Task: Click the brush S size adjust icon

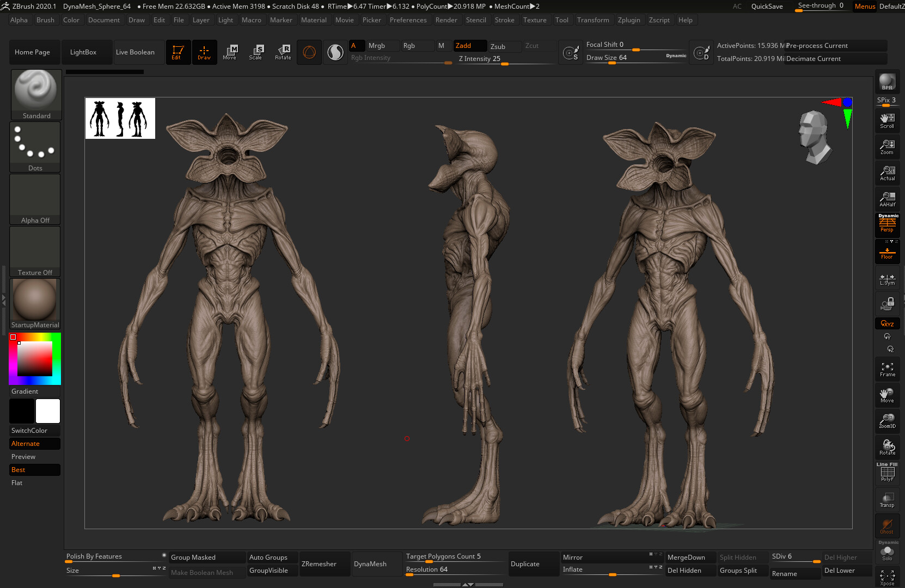Action: click(x=571, y=52)
